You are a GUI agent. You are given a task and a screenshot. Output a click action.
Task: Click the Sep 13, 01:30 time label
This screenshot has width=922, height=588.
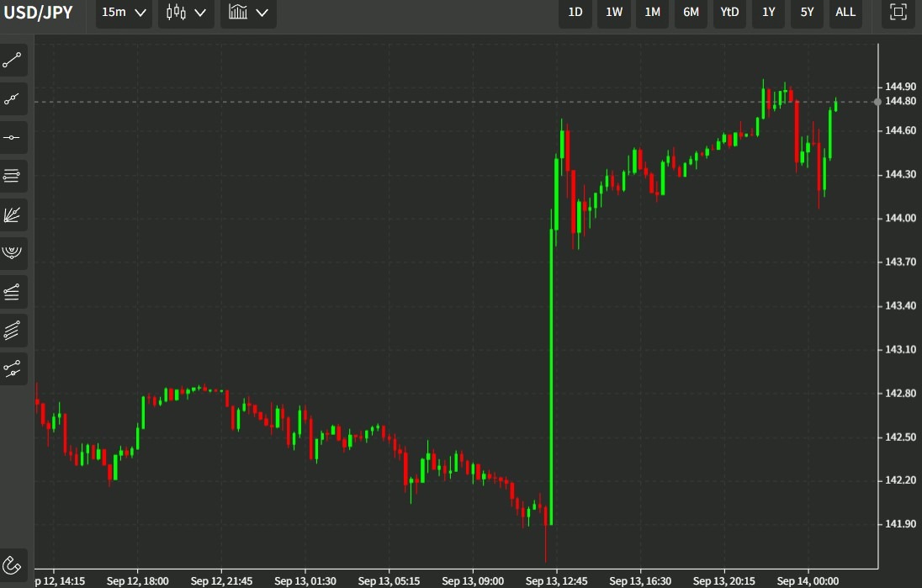(305, 581)
